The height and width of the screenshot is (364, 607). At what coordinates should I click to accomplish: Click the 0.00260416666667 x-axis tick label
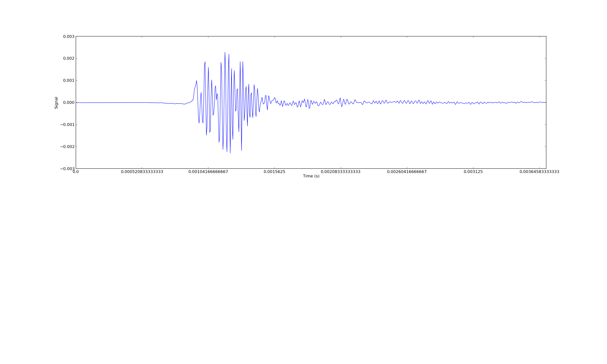click(407, 172)
